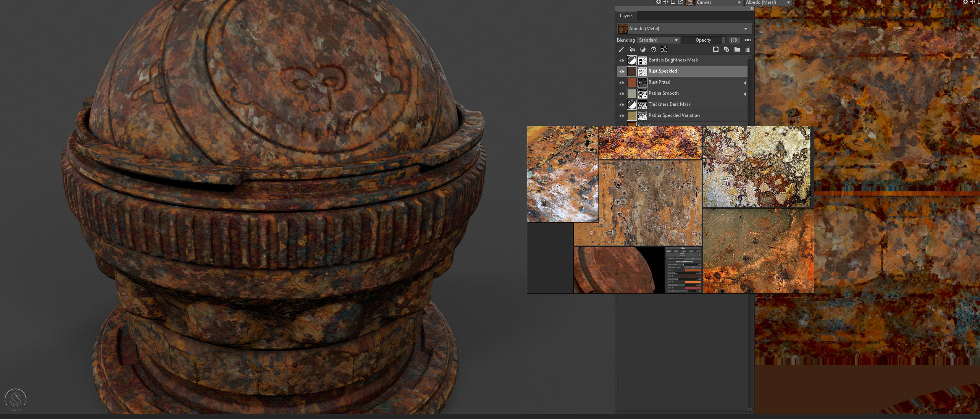Open the Canvas view dropdown in the top bar
Image resolution: width=980 pixels, height=419 pixels.
coord(718,2)
